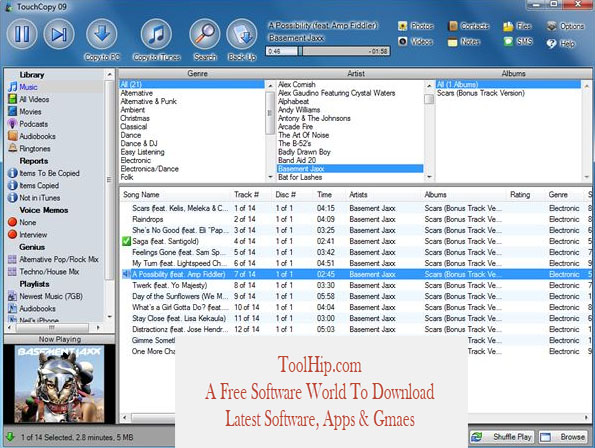595x448 pixels.
Task: Open the Newest Music (7GB) playlist
Action: tap(45, 296)
